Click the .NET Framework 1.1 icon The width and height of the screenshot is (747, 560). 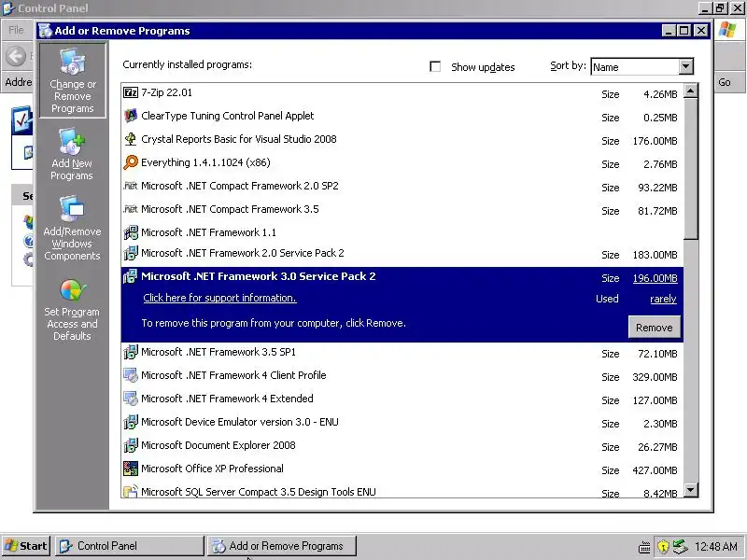pos(131,232)
